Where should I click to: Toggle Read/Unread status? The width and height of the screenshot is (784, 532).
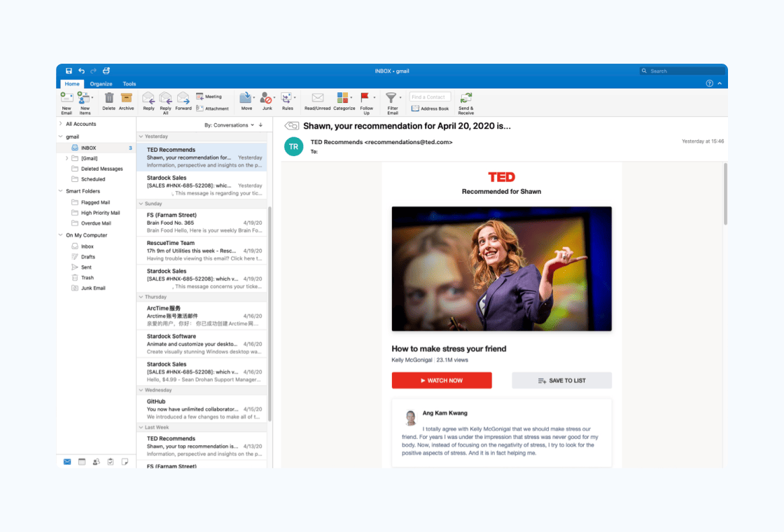pyautogui.click(x=318, y=101)
